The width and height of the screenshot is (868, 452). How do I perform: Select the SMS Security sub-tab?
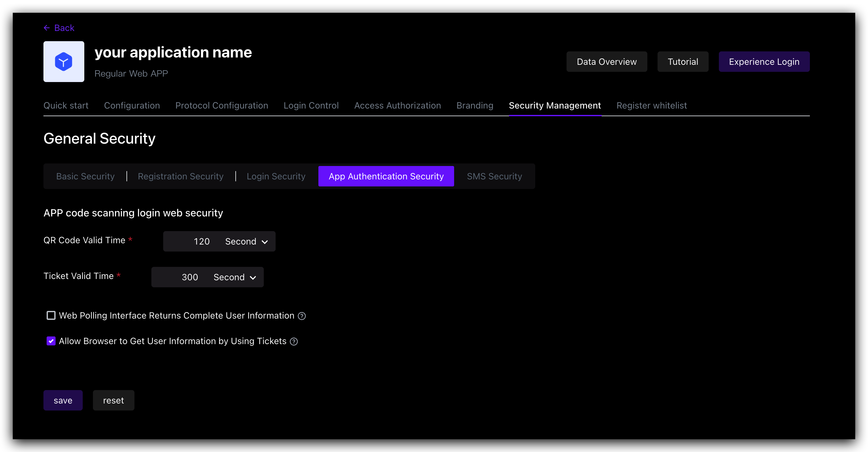494,176
